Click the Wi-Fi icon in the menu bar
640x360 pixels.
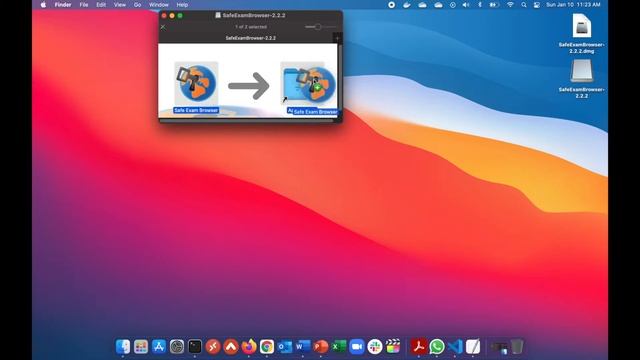[510, 5]
